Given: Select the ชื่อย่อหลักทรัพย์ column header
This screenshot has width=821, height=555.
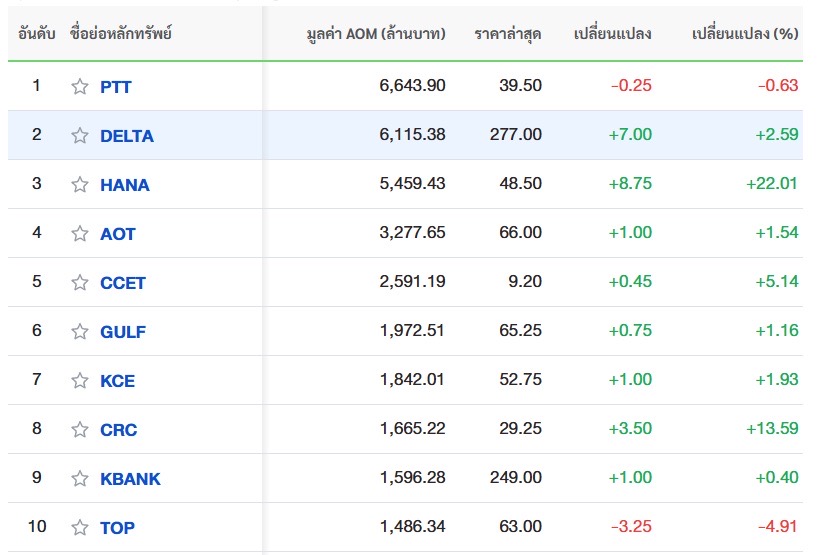Looking at the screenshot, I should click(120, 33).
